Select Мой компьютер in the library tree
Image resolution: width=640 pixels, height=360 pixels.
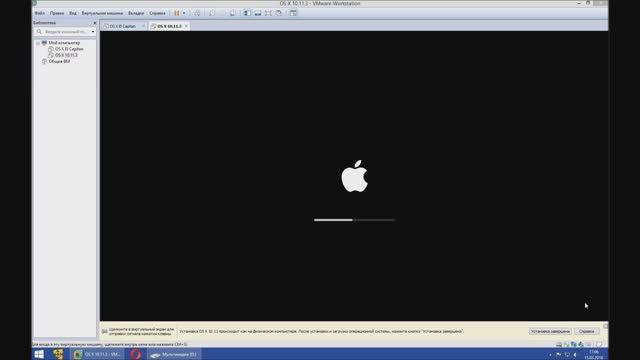(x=64, y=43)
